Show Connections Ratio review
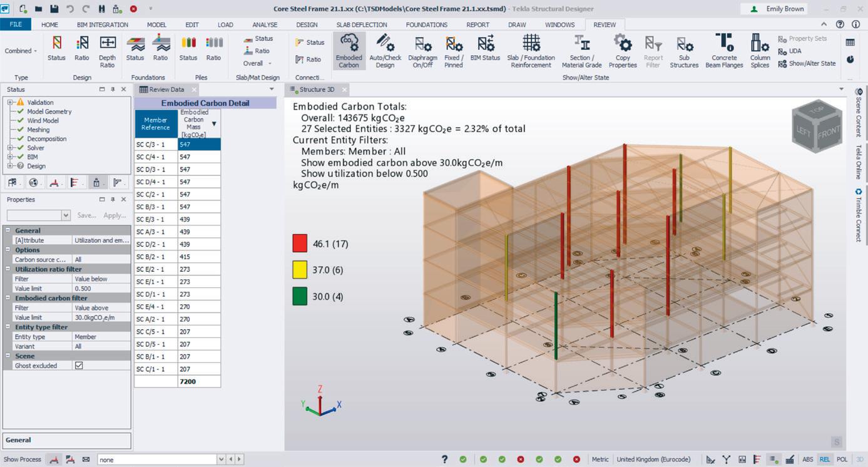The width and height of the screenshot is (868, 467). click(308, 59)
